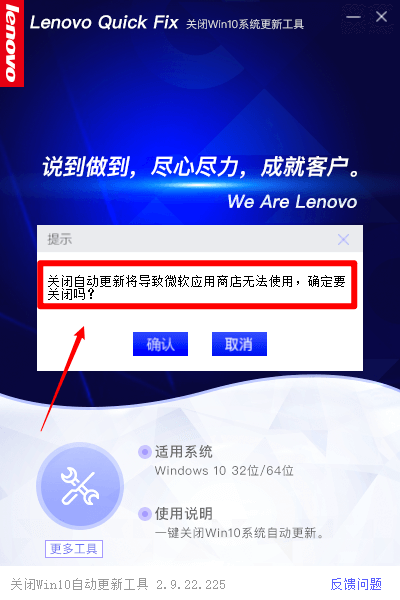This screenshot has width=400, height=600.
Task: Click the highlighted warning message text
Action: [x=197, y=288]
